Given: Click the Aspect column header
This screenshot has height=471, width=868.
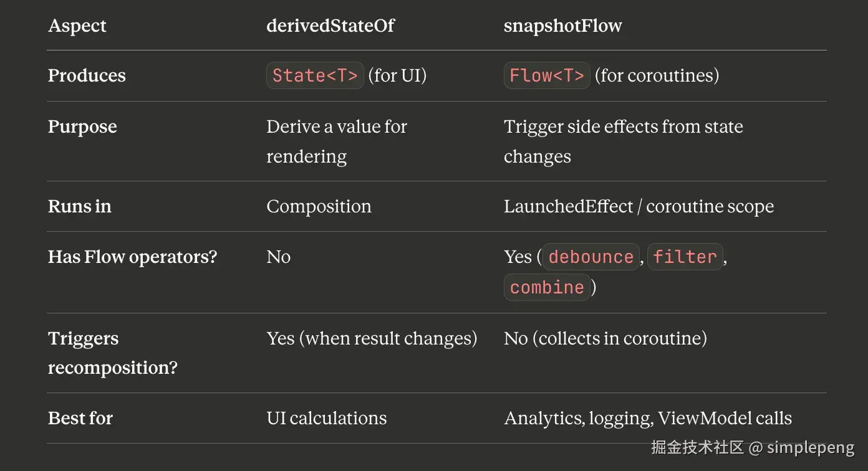Looking at the screenshot, I should pyautogui.click(x=77, y=26).
